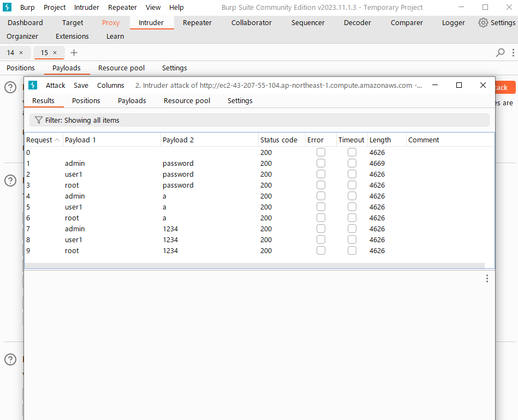Open the Settings tab in attack window

240,101
